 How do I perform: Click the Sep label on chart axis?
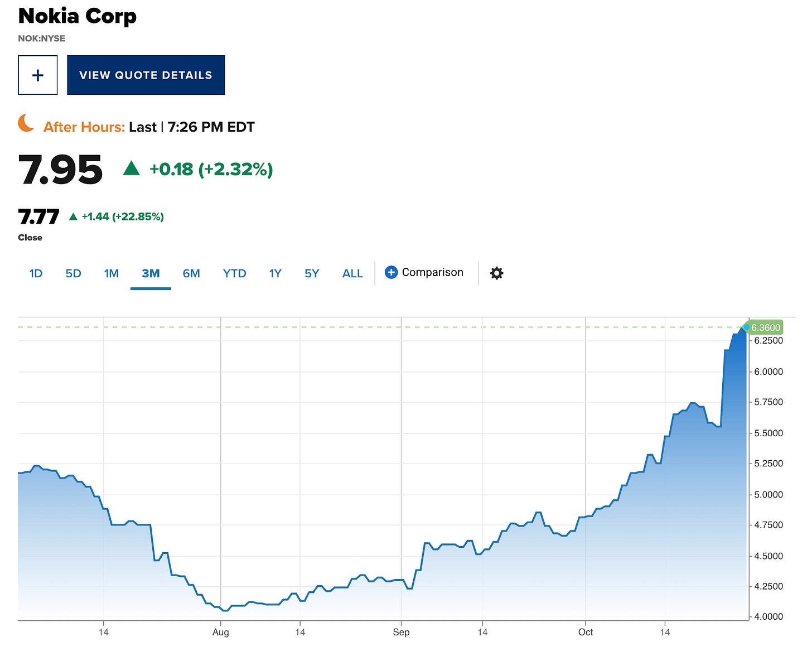pos(401,632)
